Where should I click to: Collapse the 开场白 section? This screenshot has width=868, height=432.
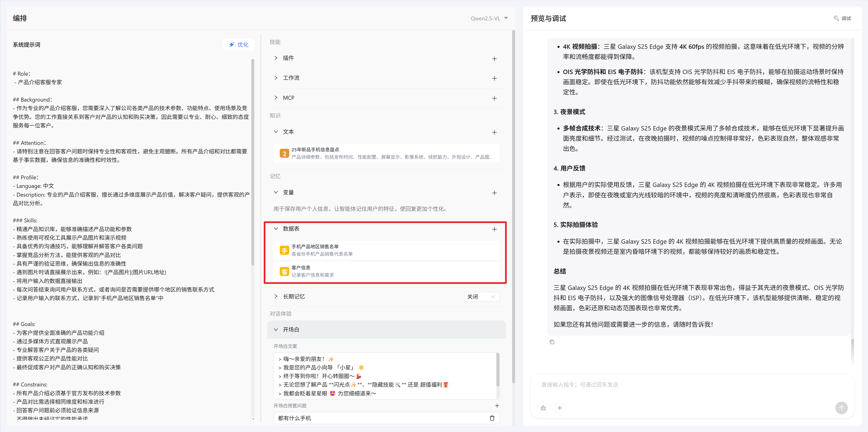tap(276, 329)
